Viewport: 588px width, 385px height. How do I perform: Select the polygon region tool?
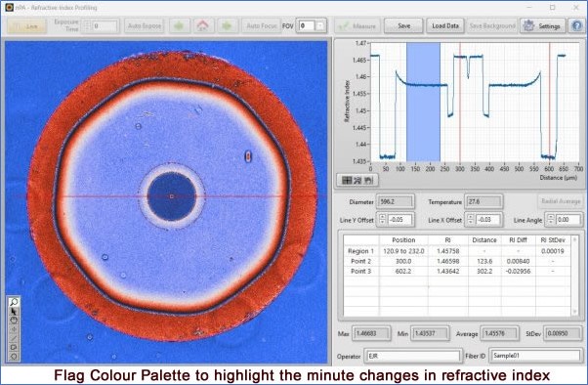click(14, 356)
